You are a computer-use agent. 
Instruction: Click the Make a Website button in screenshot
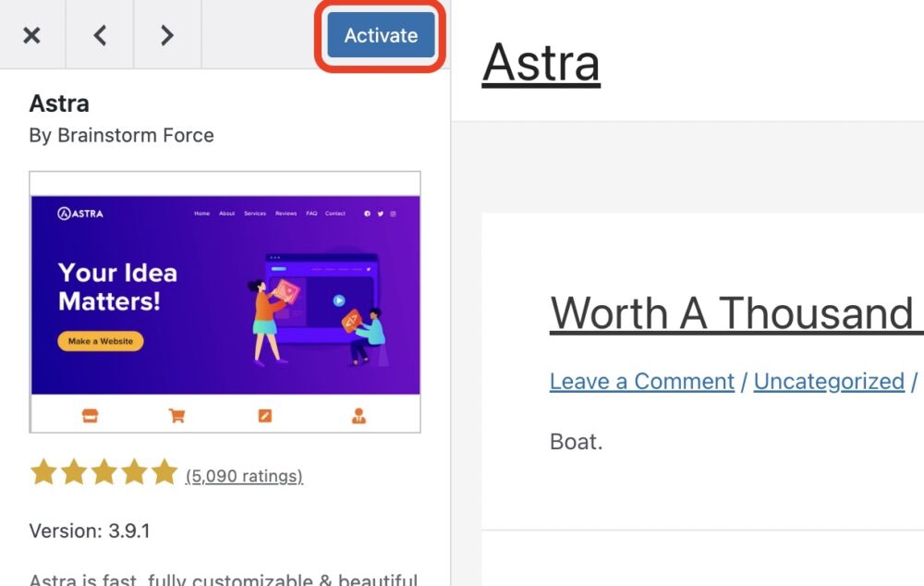[x=100, y=341]
